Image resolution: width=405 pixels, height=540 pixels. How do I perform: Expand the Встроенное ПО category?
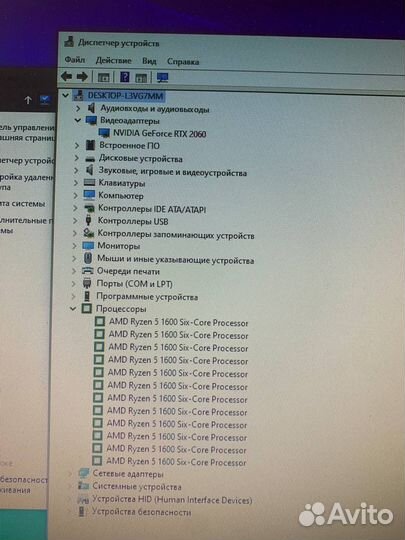(77, 146)
